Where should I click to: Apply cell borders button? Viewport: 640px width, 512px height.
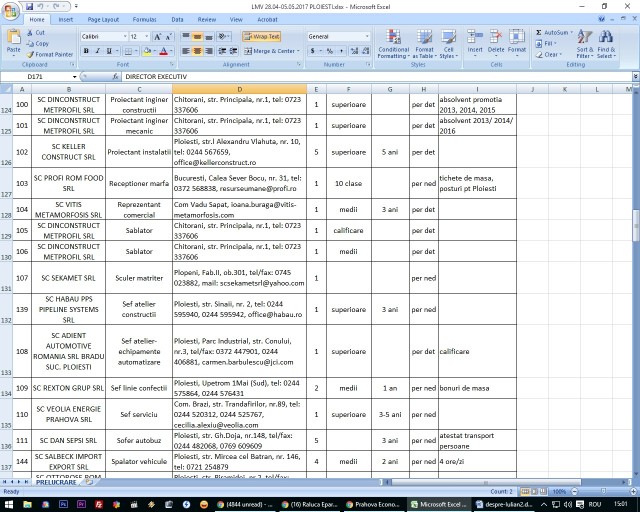pyautogui.click(x=128, y=51)
